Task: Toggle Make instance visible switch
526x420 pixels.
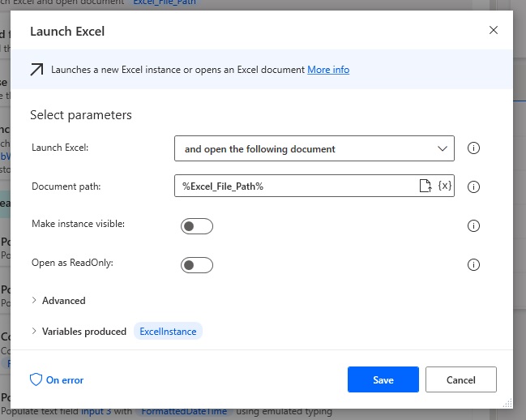Action: click(197, 226)
